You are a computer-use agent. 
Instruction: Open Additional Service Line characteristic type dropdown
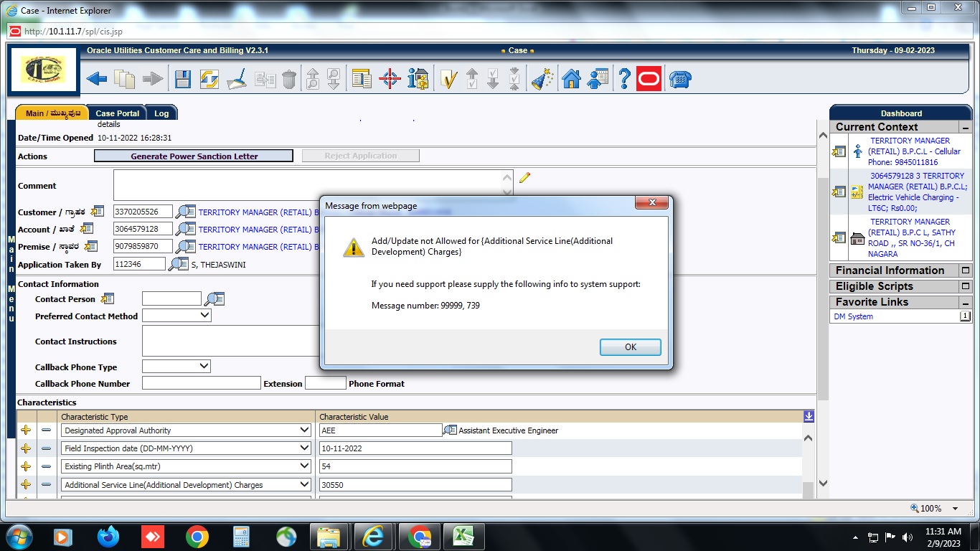(x=186, y=485)
